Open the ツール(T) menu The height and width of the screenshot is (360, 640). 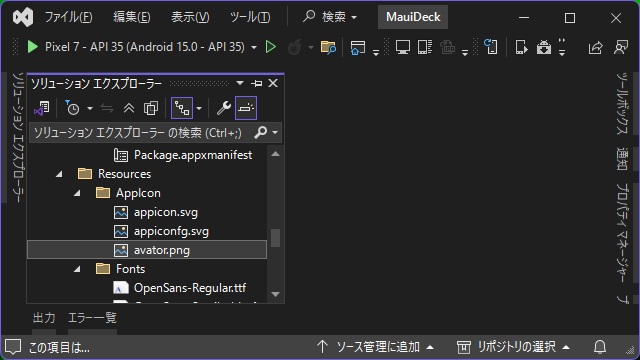tap(250, 17)
